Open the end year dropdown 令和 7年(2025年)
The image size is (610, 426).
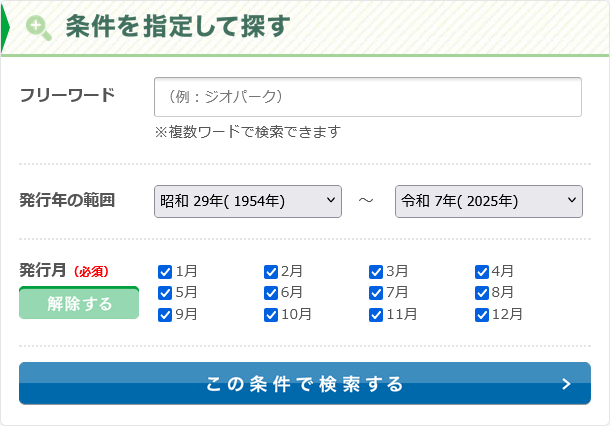[x=489, y=201]
